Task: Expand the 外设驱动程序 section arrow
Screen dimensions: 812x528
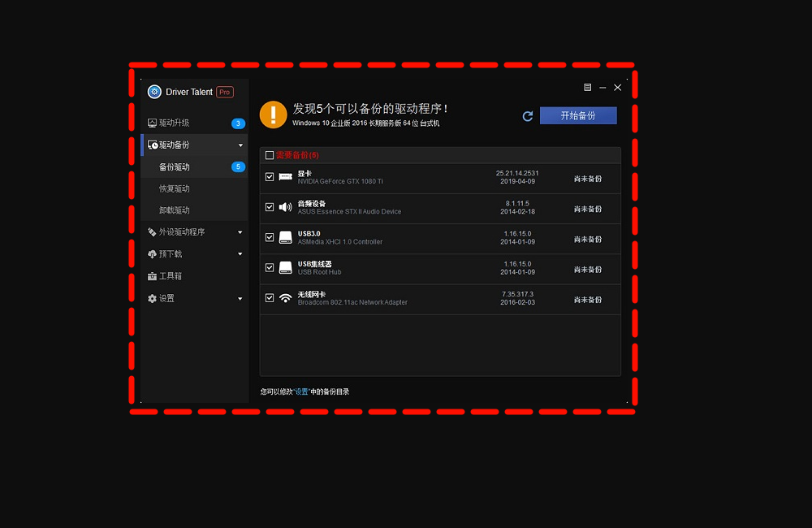Action: (240, 232)
